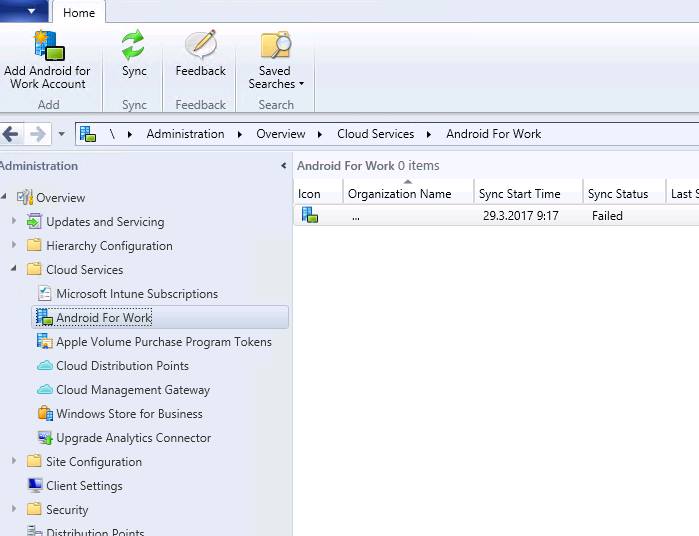This screenshot has height=536, width=699.
Task: Sort by Organization Name column
Action: click(x=399, y=194)
